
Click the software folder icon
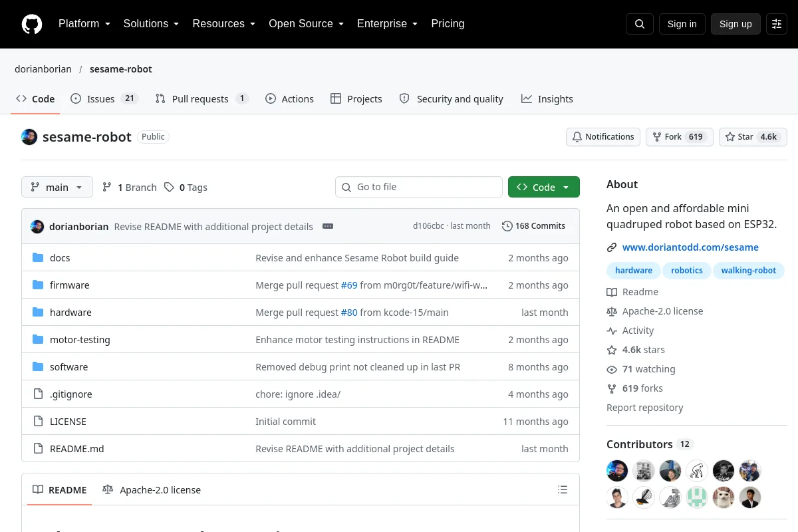tap(38, 367)
